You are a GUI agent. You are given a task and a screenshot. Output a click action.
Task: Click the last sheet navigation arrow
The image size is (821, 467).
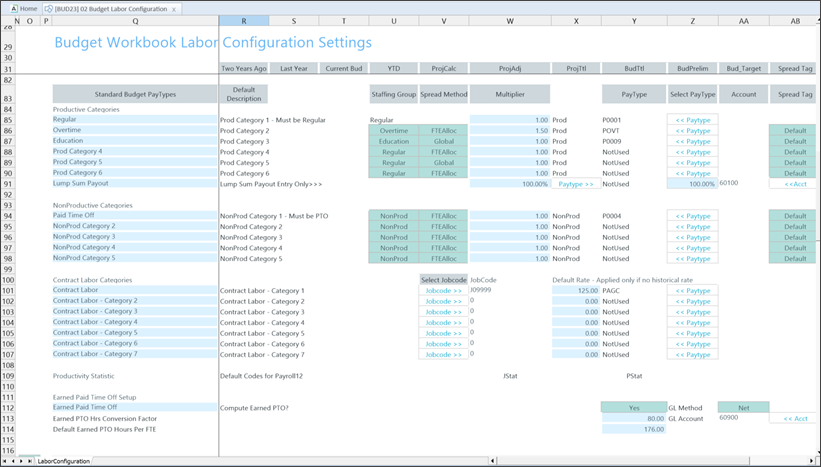point(29,460)
